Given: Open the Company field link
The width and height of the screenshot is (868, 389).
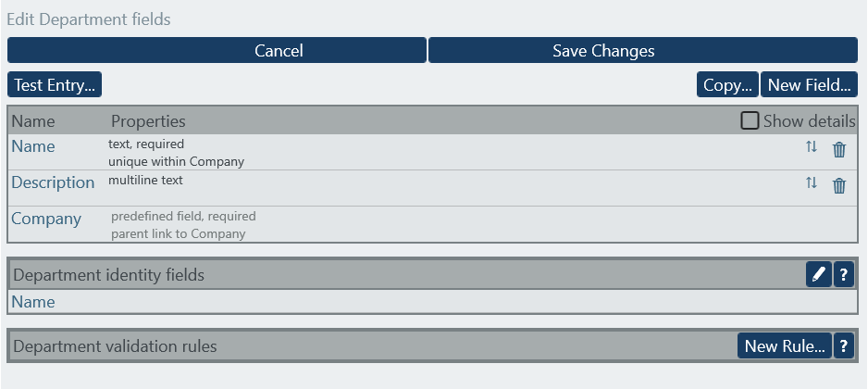Looking at the screenshot, I should point(46,219).
